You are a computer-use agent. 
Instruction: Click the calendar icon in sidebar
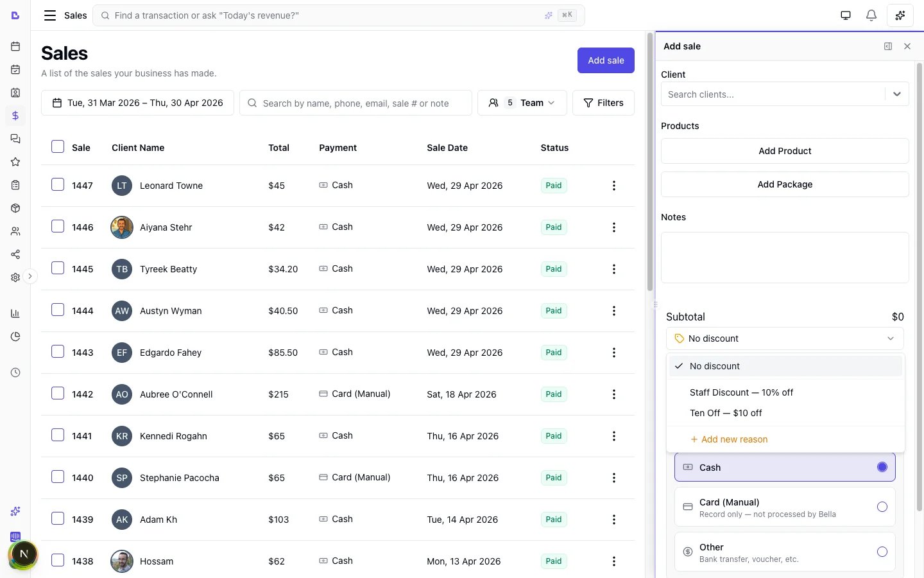[15, 46]
